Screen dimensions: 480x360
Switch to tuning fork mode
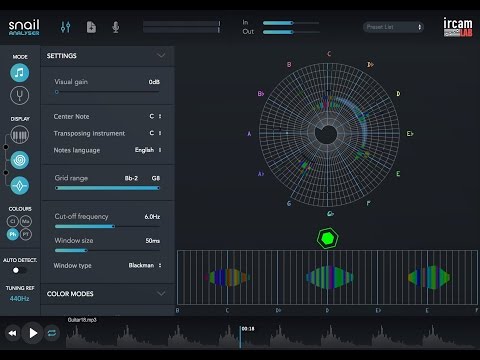[x=20, y=95]
